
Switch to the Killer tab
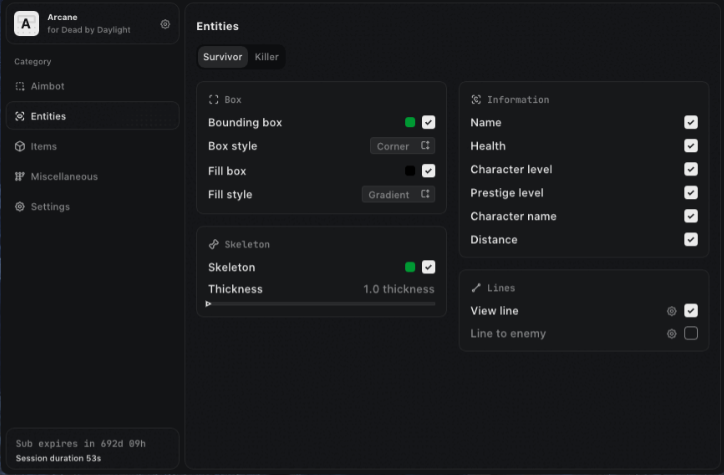click(267, 58)
